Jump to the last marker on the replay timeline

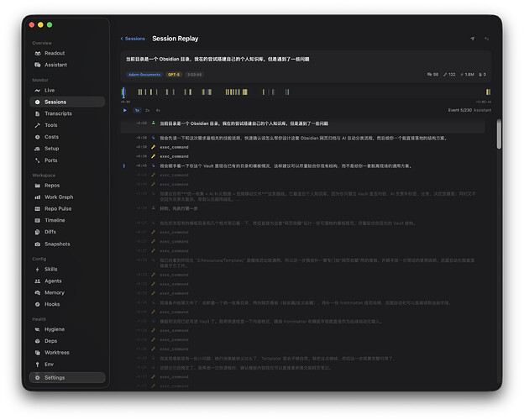pyautogui.click(x=488, y=92)
